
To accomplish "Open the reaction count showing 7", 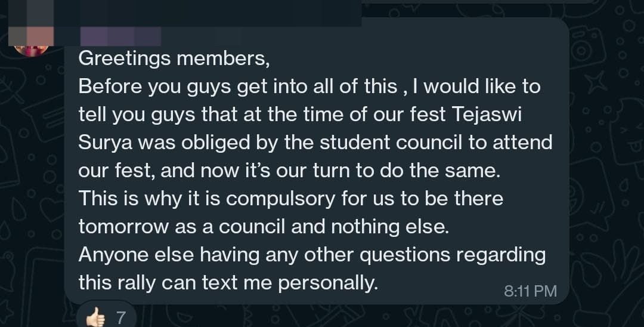I will [x=120, y=318].
